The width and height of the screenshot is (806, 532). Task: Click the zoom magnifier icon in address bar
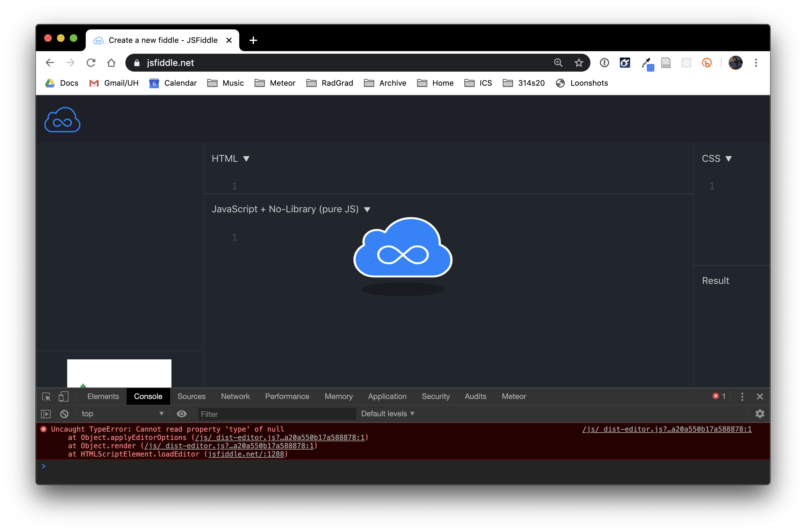click(x=558, y=63)
